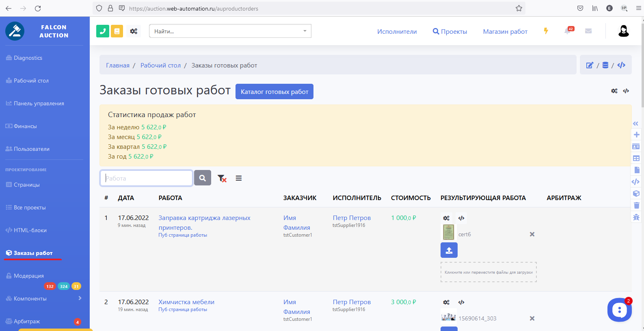Collapse right panel with double chevron

(x=636, y=124)
